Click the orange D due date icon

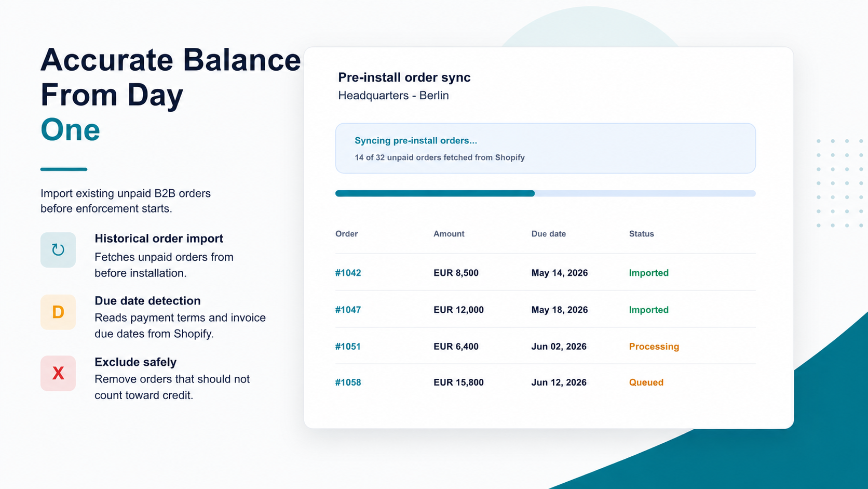tap(58, 312)
